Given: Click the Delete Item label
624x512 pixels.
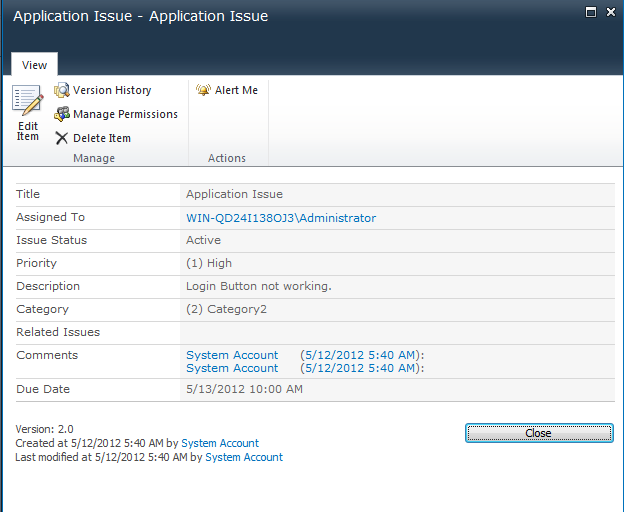Looking at the screenshot, I should [102, 138].
